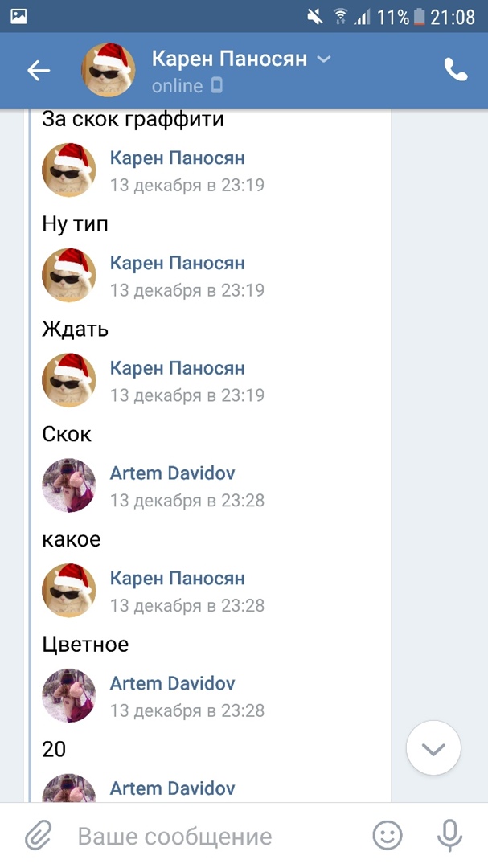488x868 pixels.
Task: Open the header cat avatar with Santa hat
Action: coord(108,70)
